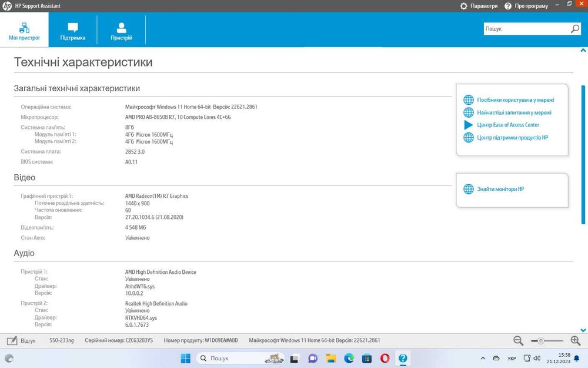Click the scroll down chevron
Viewport: 588px width, 368px height.
pos(583,330)
